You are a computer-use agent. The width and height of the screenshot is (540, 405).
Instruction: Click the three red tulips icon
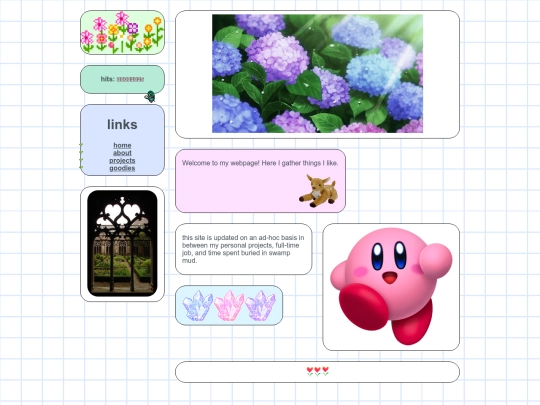pyautogui.click(x=318, y=371)
